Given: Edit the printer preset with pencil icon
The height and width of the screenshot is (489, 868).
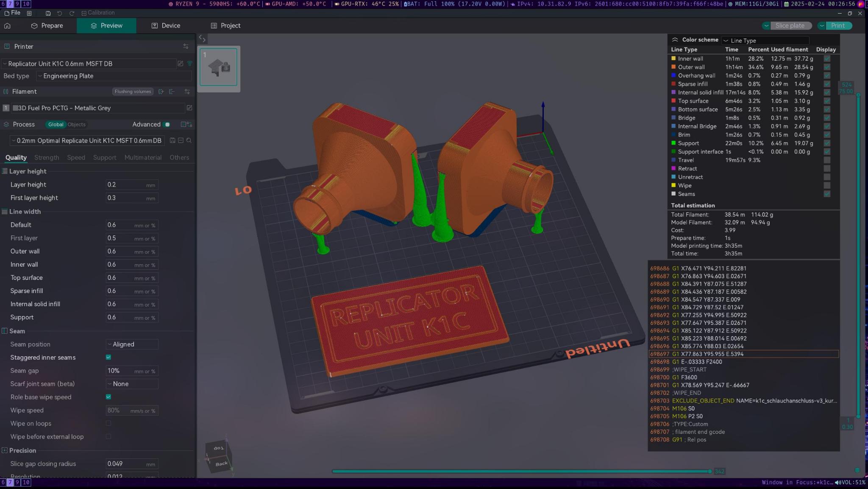Looking at the screenshot, I should click(181, 64).
